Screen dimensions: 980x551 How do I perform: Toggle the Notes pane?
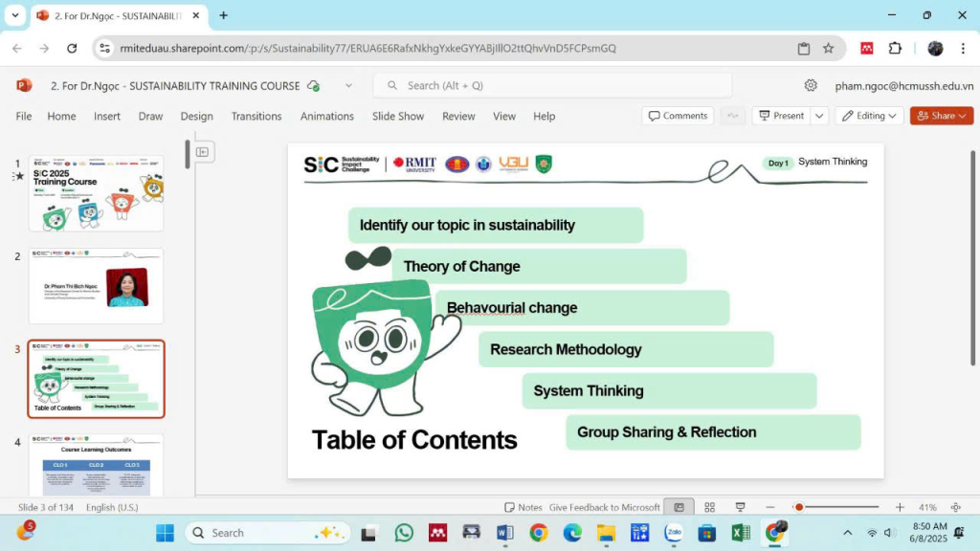(x=523, y=507)
